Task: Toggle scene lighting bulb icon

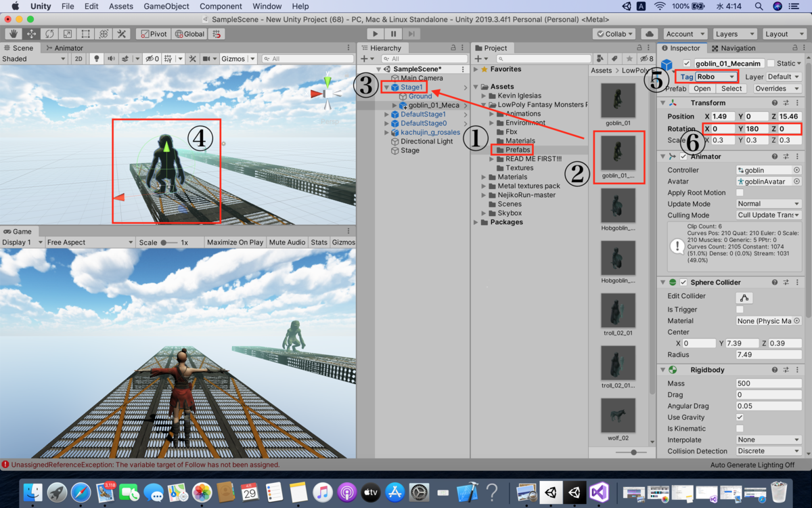Action: pyautogui.click(x=97, y=59)
